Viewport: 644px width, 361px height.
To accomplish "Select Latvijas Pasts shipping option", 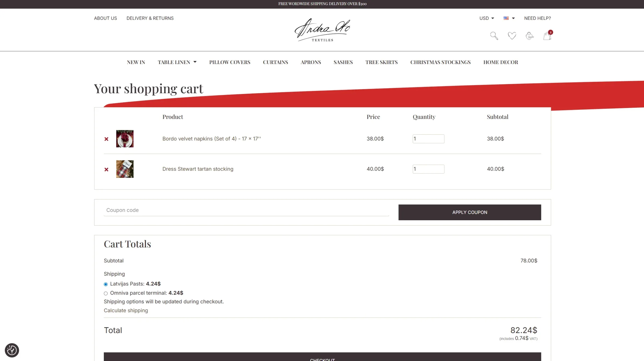I will click(x=106, y=284).
